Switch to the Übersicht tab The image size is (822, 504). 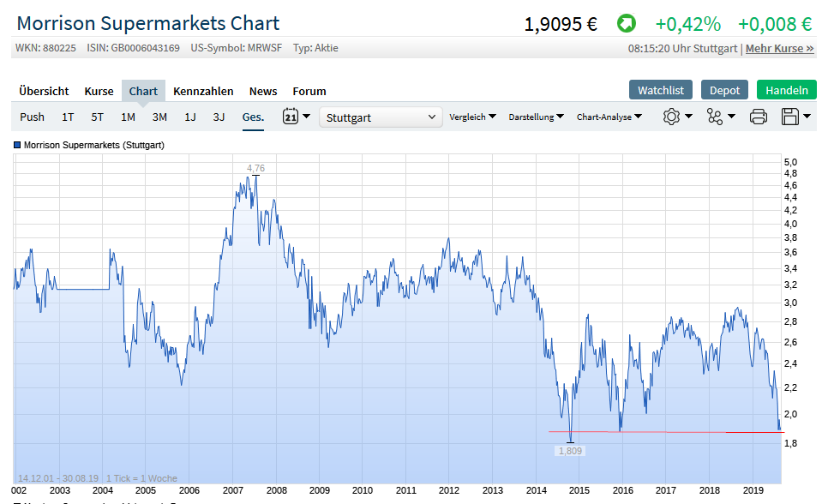44,91
